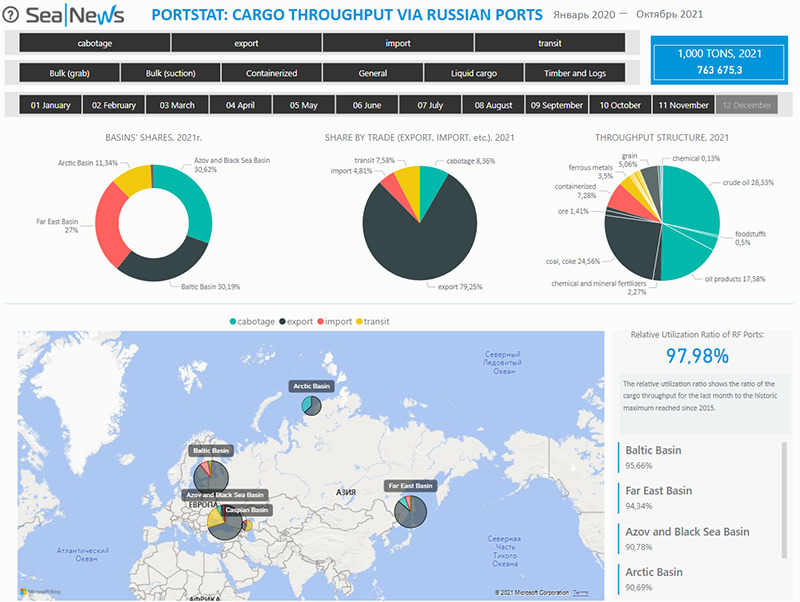The width and height of the screenshot is (800, 602).
Task: Click the Far East Basin pie marker on map
Action: click(411, 511)
